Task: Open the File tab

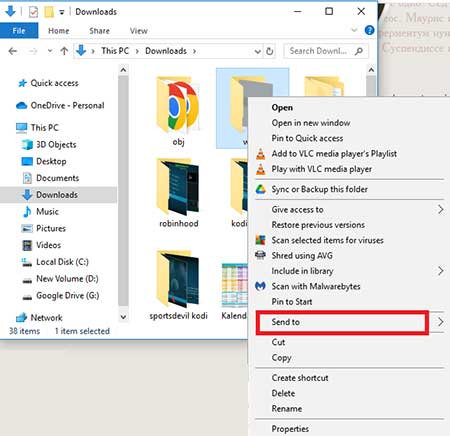Action: (19, 31)
